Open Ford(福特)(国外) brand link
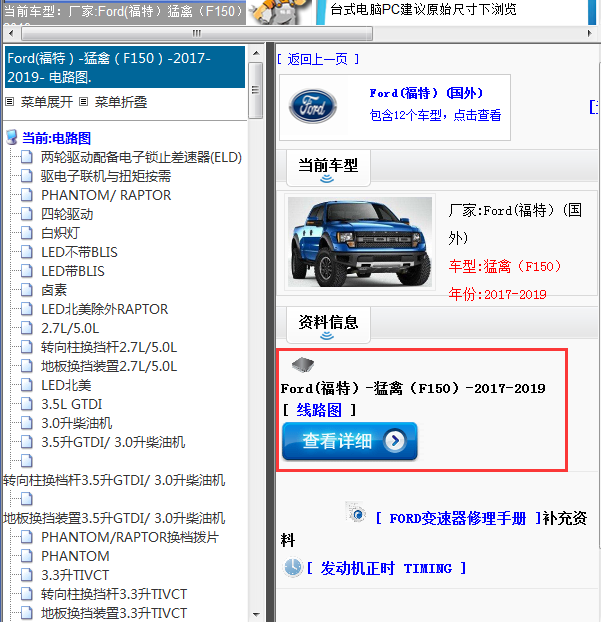This screenshot has width=601, height=622. click(x=426, y=93)
